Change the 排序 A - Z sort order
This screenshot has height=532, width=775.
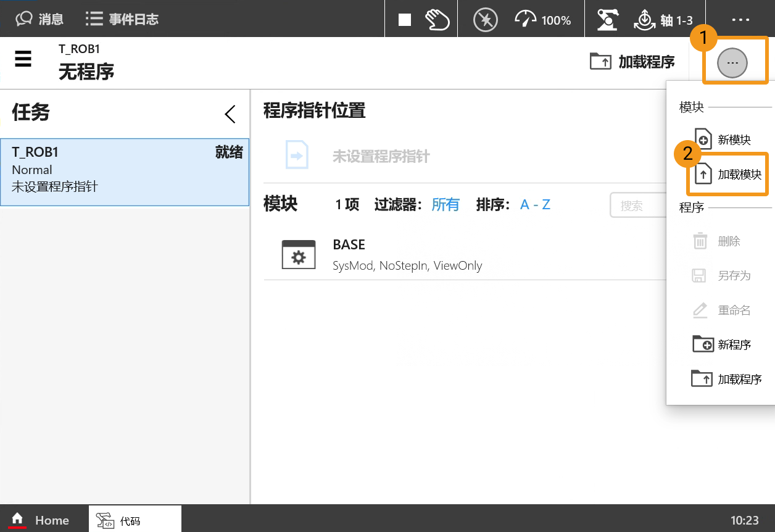pyautogui.click(x=535, y=205)
